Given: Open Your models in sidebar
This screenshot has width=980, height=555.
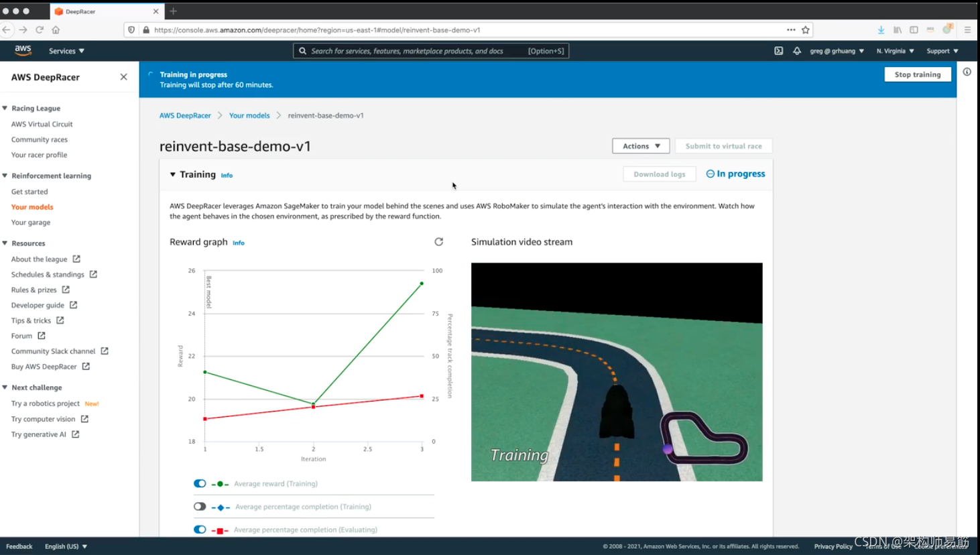Looking at the screenshot, I should click(32, 207).
